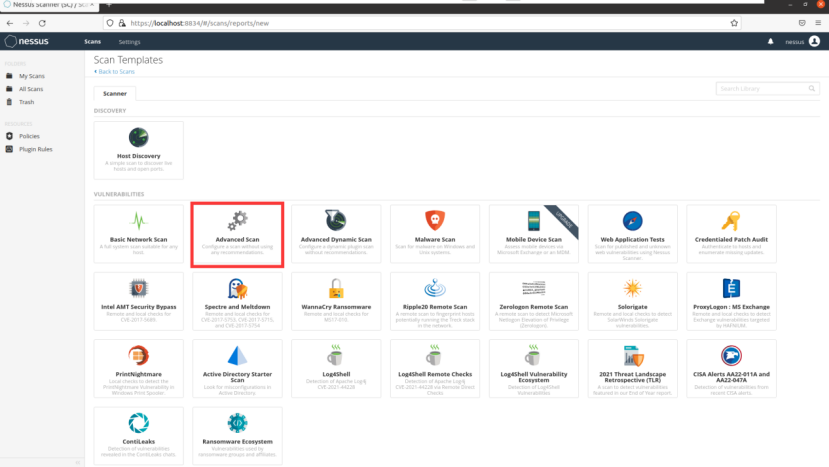
Task: Open the Intel AMT Security Bypass chip icon
Action: point(139,288)
